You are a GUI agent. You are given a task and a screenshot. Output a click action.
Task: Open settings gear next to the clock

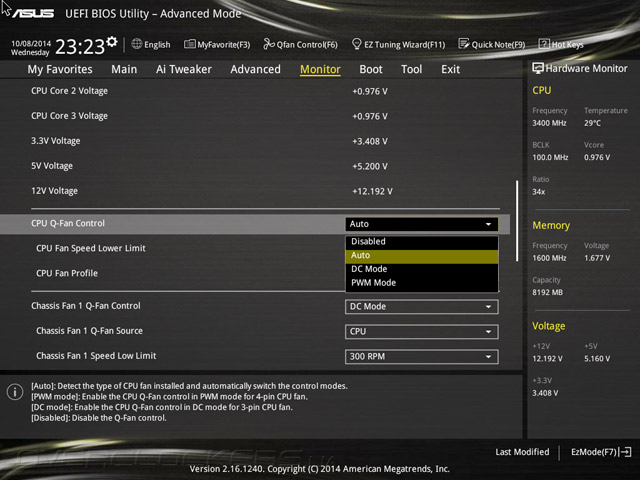(112, 42)
